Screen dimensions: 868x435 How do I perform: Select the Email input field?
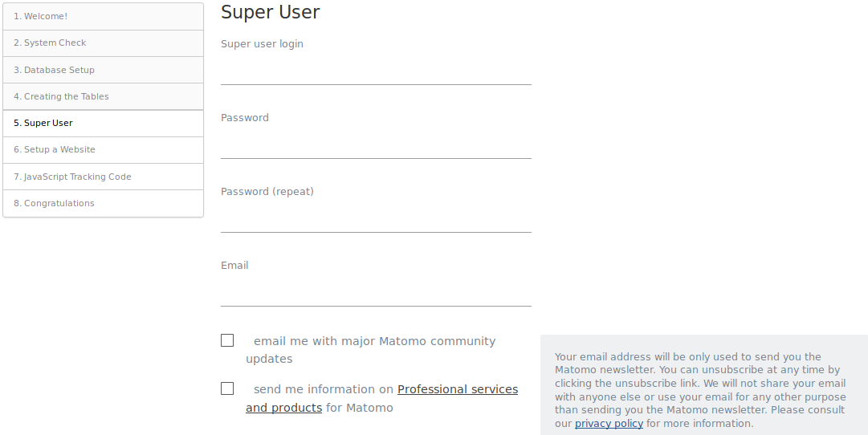376,292
